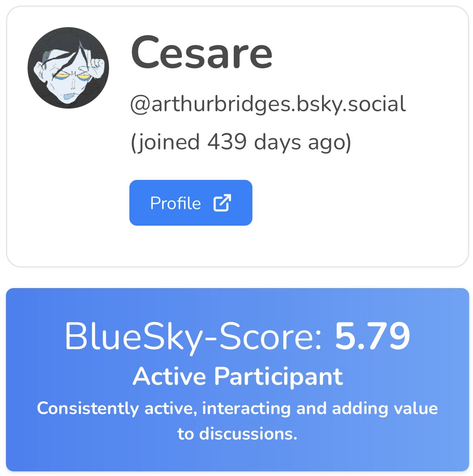
Task: Click 'adding value' in the score description
Action: (385, 408)
